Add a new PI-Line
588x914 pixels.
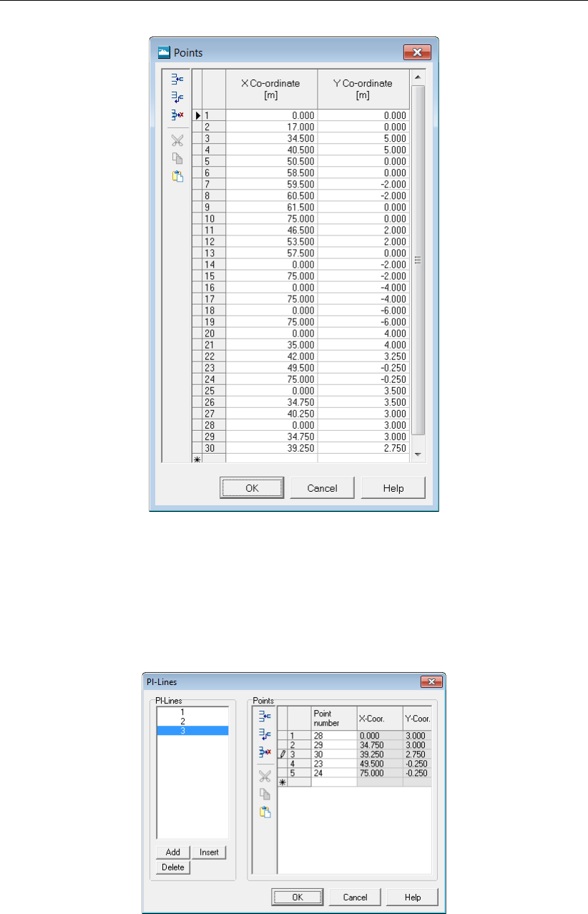[x=172, y=852]
